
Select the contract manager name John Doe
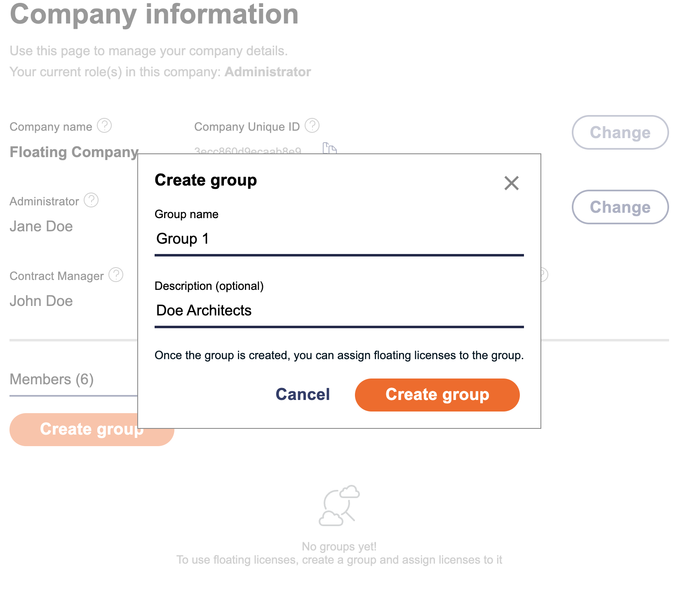tap(41, 301)
